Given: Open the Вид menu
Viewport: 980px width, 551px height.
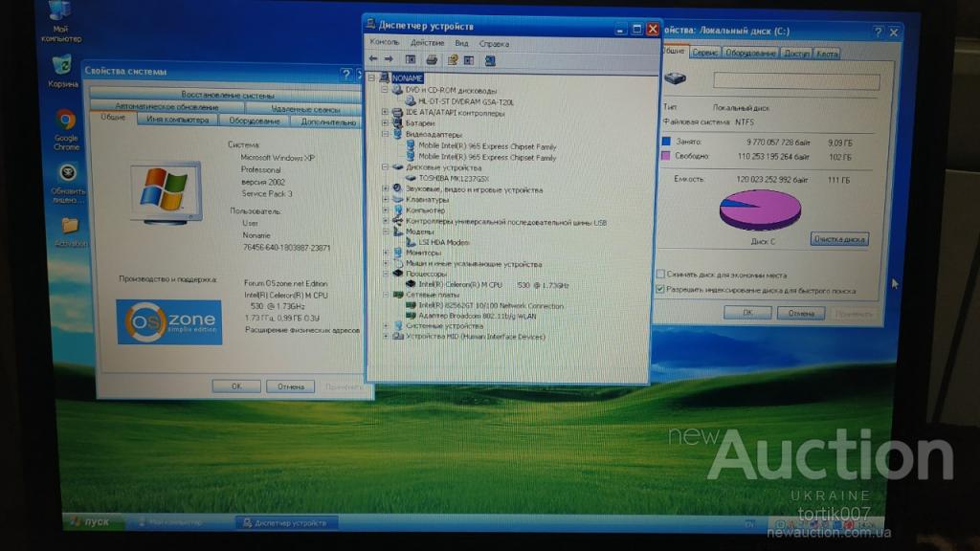Looking at the screenshot, I should click(461, 43).
